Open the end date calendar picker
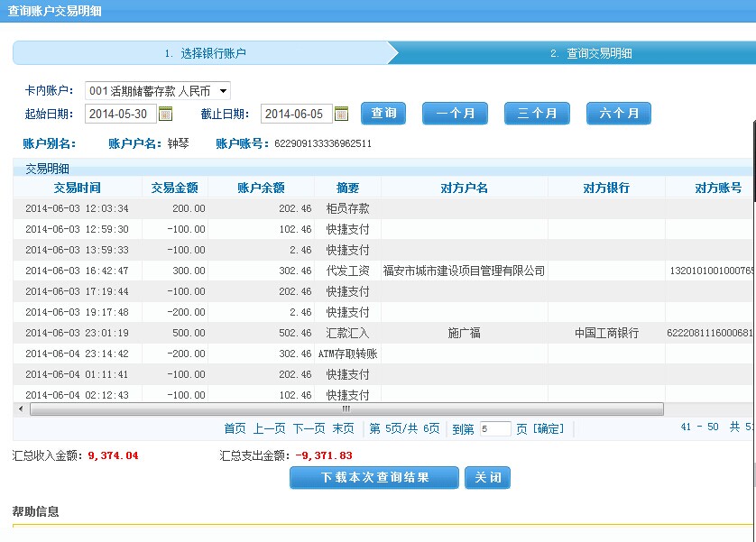Viewport: 756px width, 542px height. pos(341,114)
